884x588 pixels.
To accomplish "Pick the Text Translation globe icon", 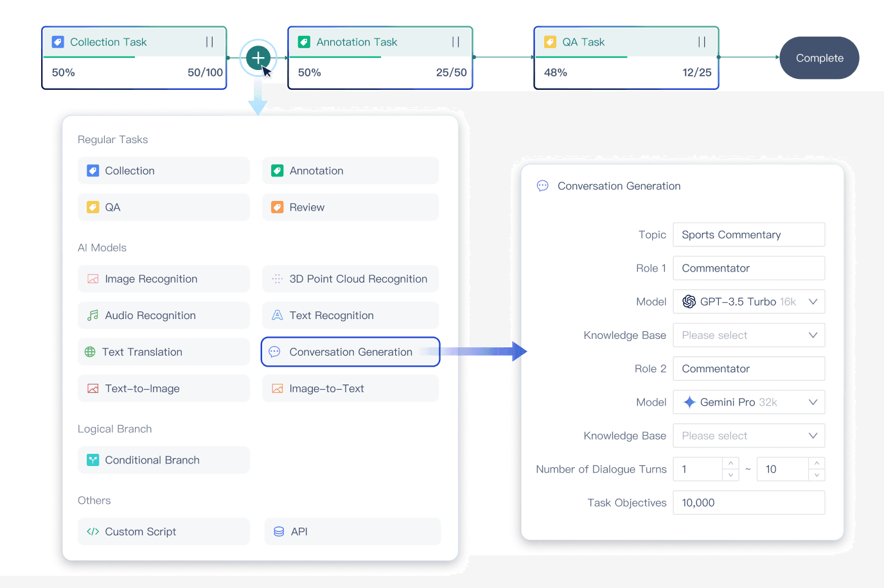I will 90,352.
